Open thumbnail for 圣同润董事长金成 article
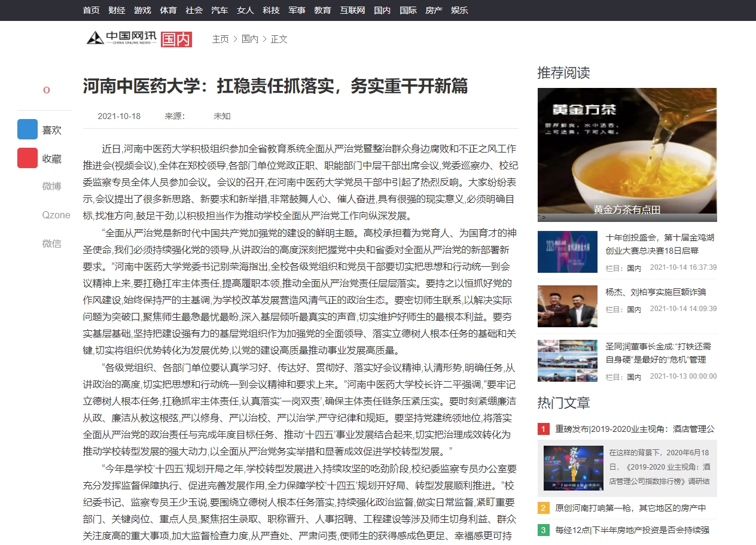 567,361
